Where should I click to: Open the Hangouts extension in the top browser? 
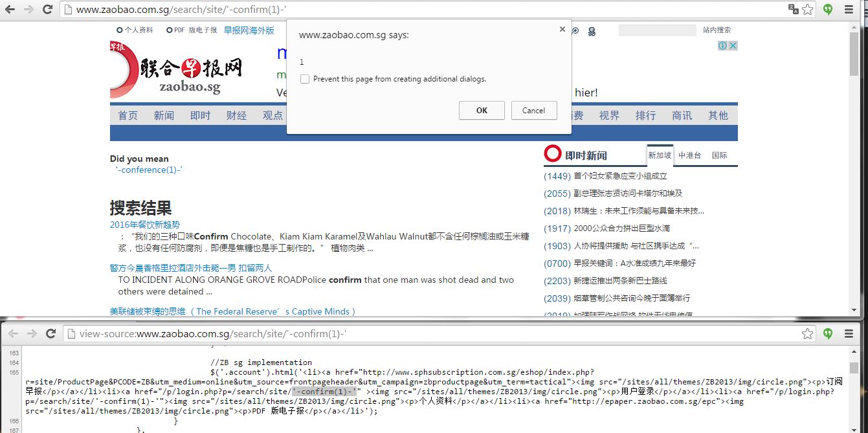tap(828, 10)
